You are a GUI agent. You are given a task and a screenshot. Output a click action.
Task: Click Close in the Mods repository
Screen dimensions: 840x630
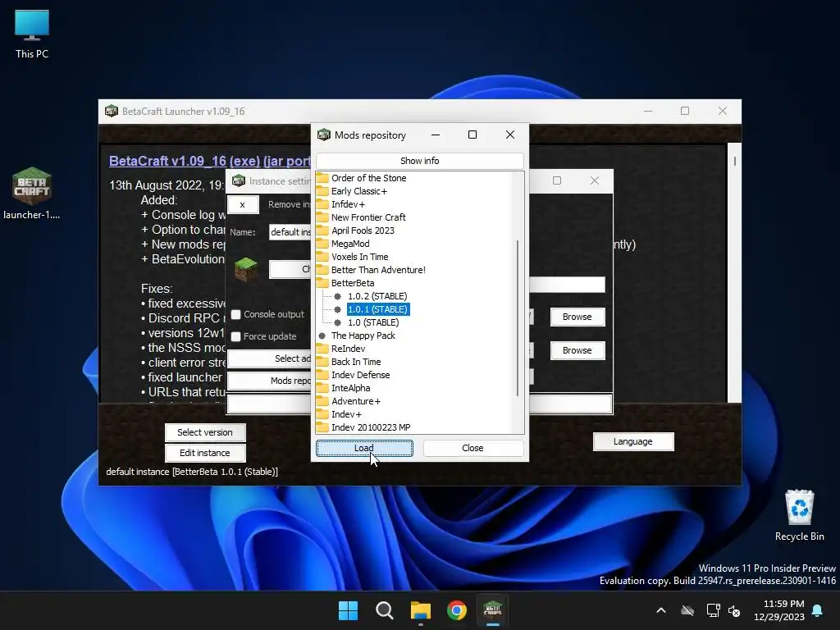pos(472,448)
